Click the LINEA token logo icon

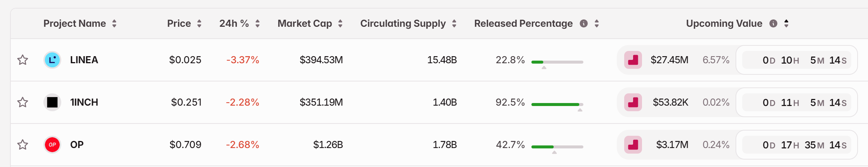pyautogui.click(x=52, y=60)
